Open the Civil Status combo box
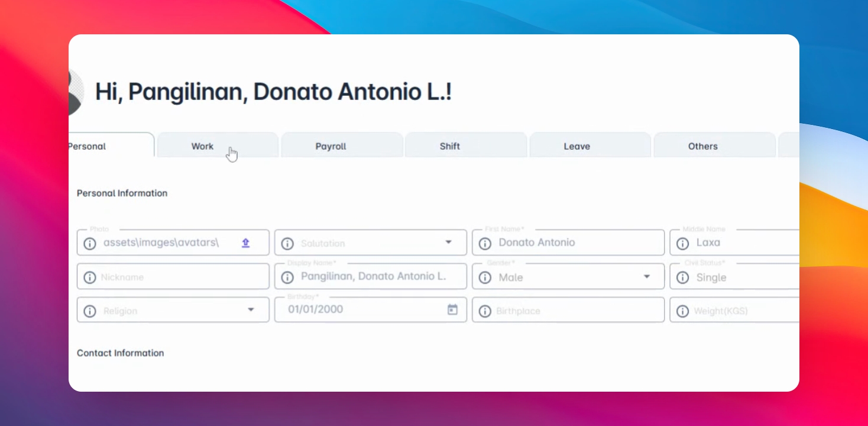The width and height of the screenshot is (868, 426). (x=734, y=276)
